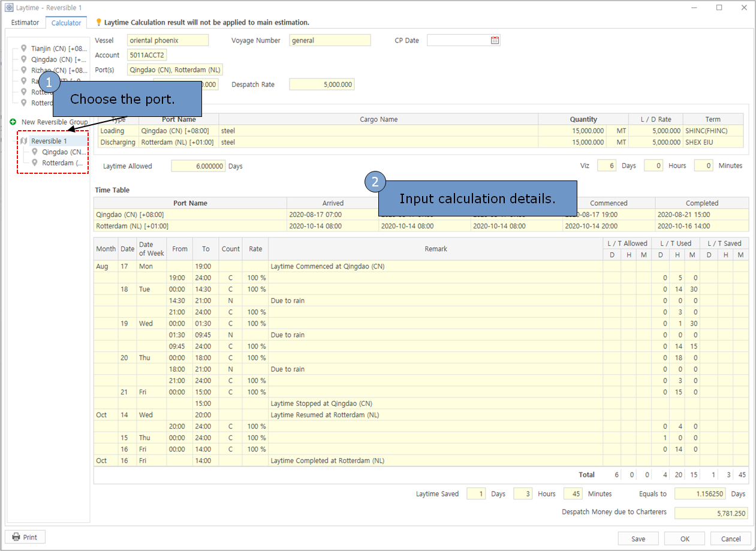Click the Quantity cell in the Loading row
This screenshot has height=551, width=756.
[x=573, y=131]
